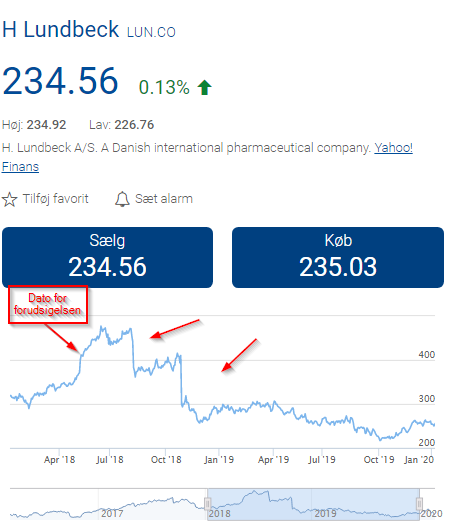Viewport: 463px width, 532px height.
Task: Click the Køb 235.03 button
Action: coord(338,258)
